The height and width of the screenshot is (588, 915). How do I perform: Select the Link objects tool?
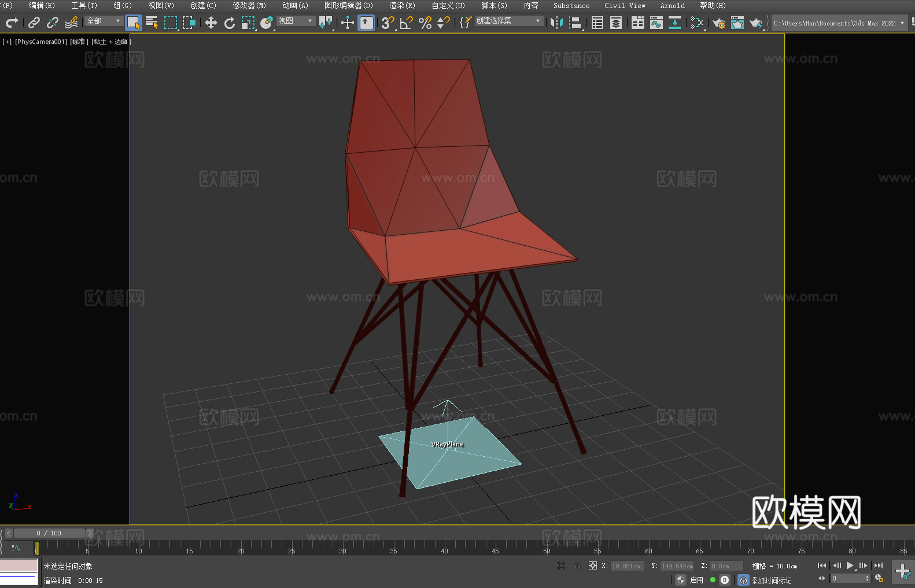[x=34, y=23]
